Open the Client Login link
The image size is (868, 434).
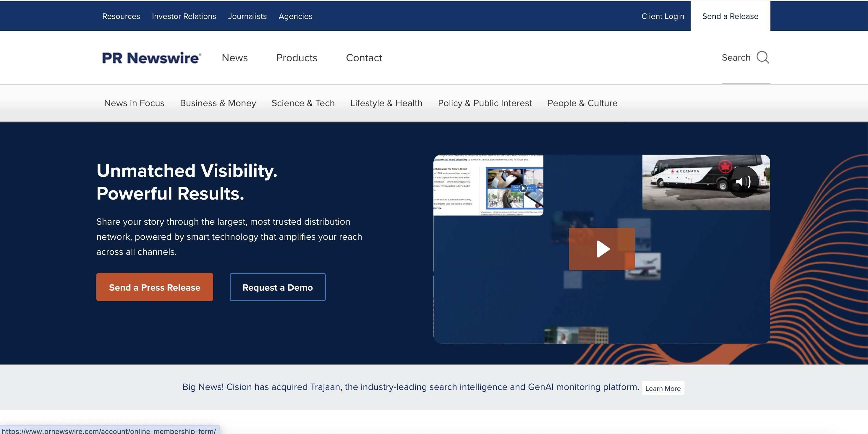click(663, 16)
